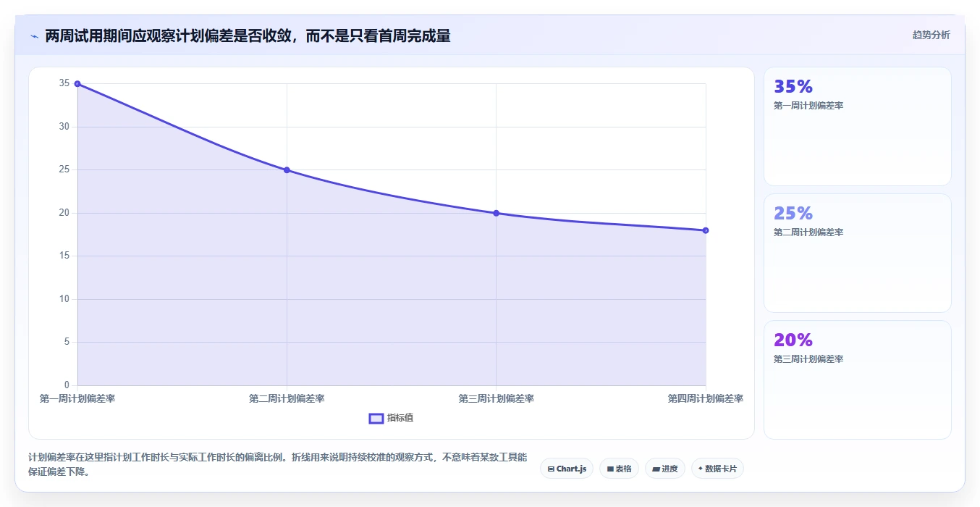The width and height of the screenshot is (980, 507).
Task: Click the y-axis value 0
Action: (67, 385)
